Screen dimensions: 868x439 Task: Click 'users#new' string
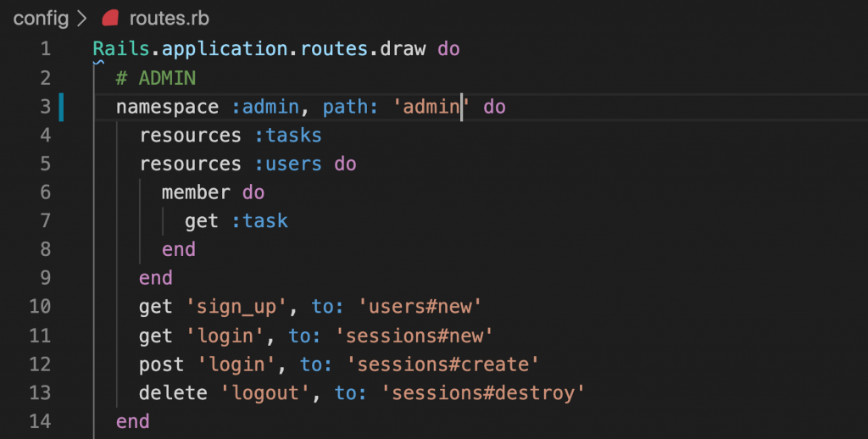tap(420, 307)
